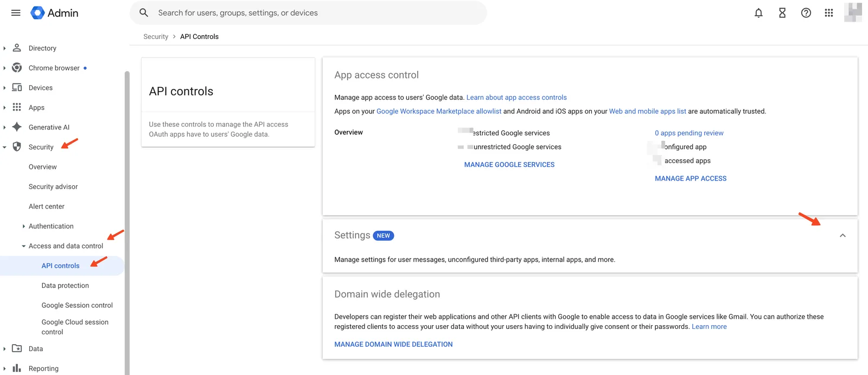
Task: Open Data protection page
Action: coord(65,286)
